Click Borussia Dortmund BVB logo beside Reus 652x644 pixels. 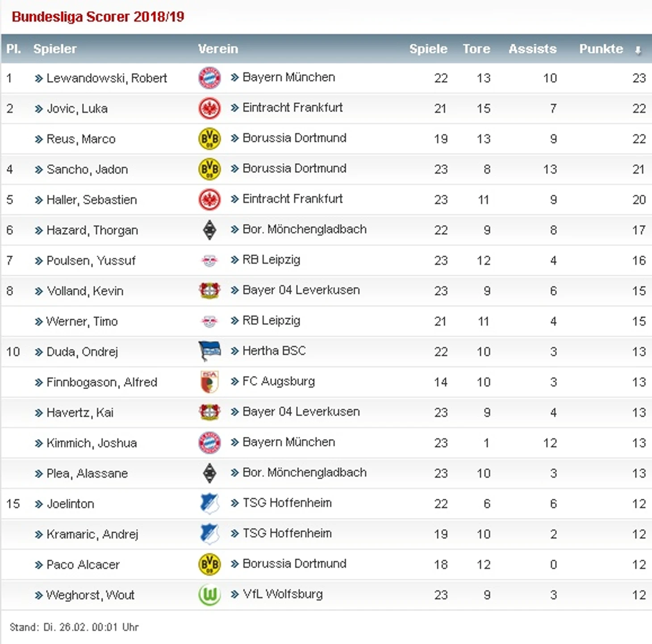click(x=209, y=139)
